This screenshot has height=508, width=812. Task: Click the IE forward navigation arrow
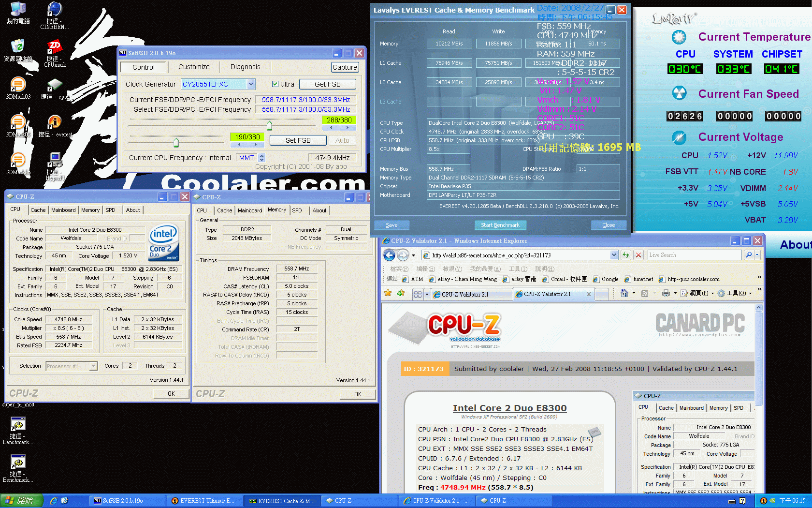[403, 255]
